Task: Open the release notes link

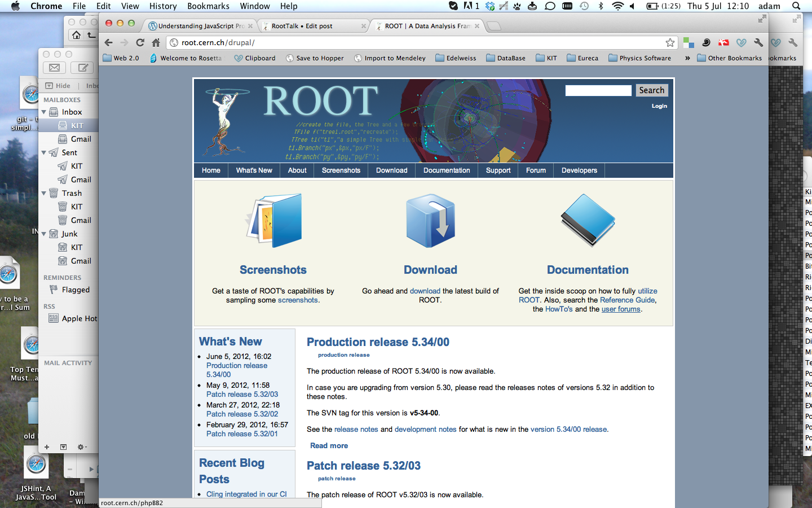Action: (x=356, y=430)
